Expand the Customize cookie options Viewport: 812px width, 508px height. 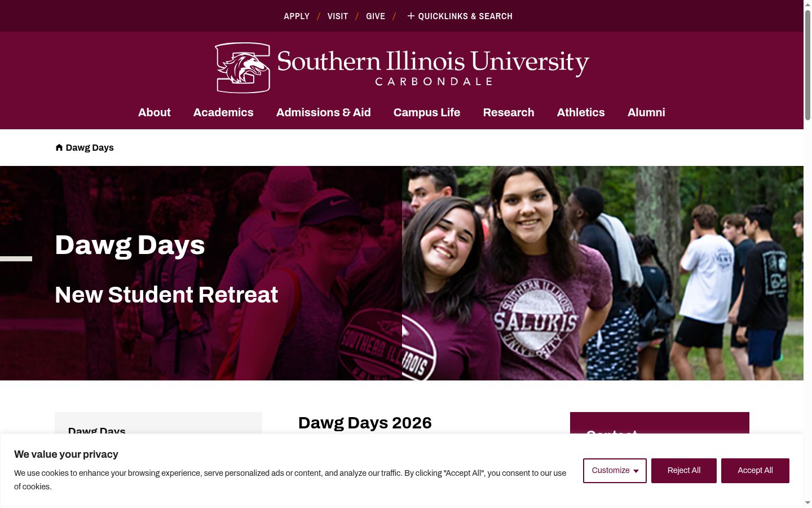tap(615, 471)
